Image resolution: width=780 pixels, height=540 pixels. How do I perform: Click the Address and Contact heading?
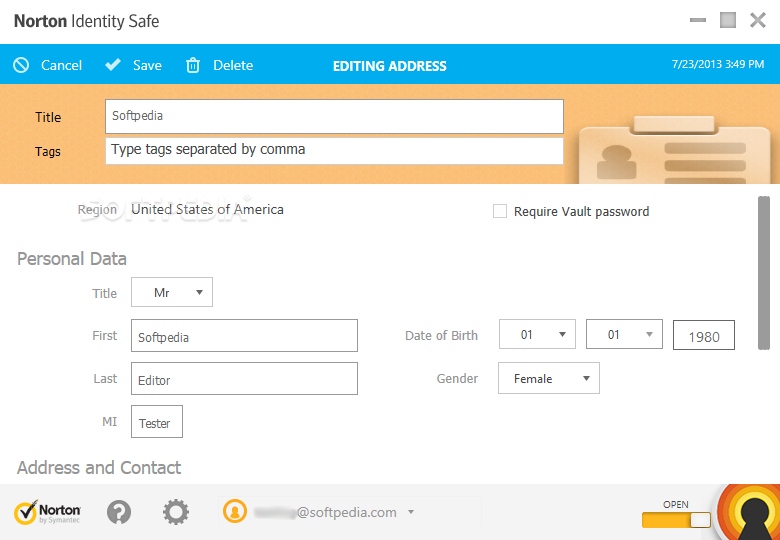click(x=99, y=468)
